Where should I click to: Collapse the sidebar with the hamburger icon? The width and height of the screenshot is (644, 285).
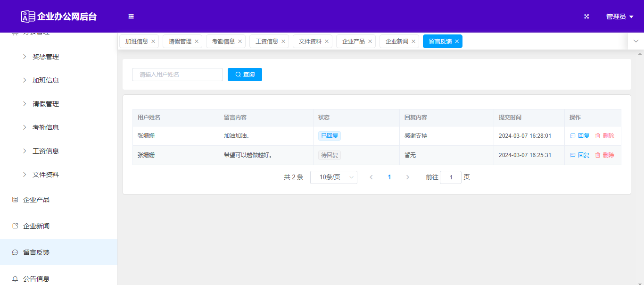pos(131,17)
